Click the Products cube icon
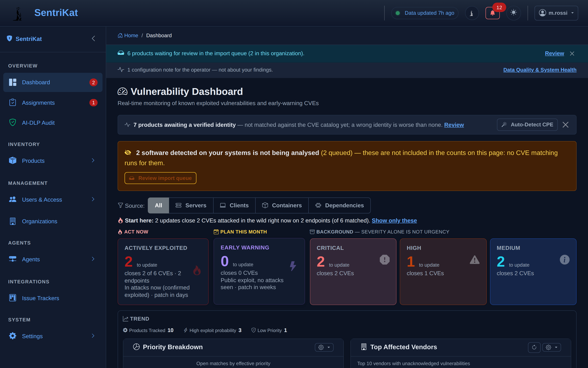 coord(13,160)
